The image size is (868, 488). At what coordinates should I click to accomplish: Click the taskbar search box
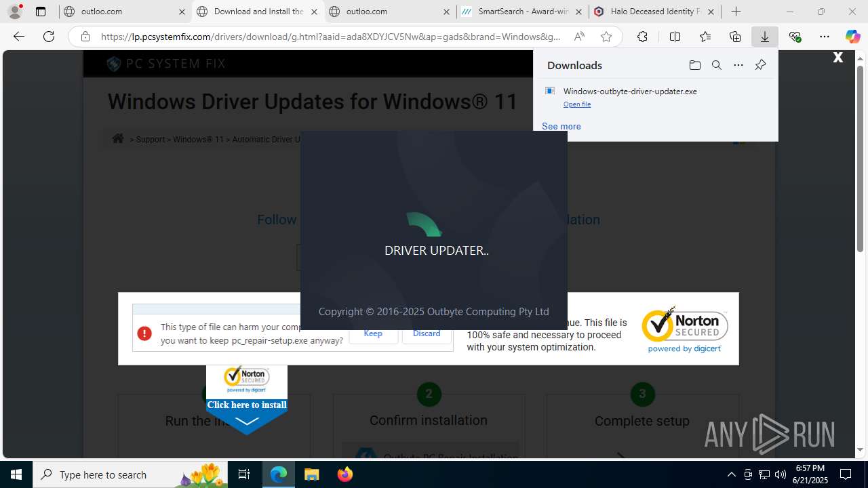(130, 474)
